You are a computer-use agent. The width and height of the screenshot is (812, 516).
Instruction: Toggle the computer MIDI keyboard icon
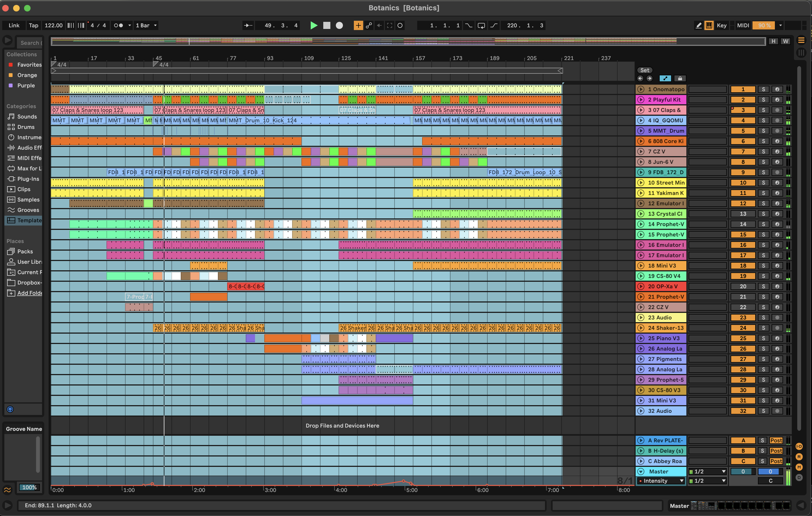coord(709,25)
